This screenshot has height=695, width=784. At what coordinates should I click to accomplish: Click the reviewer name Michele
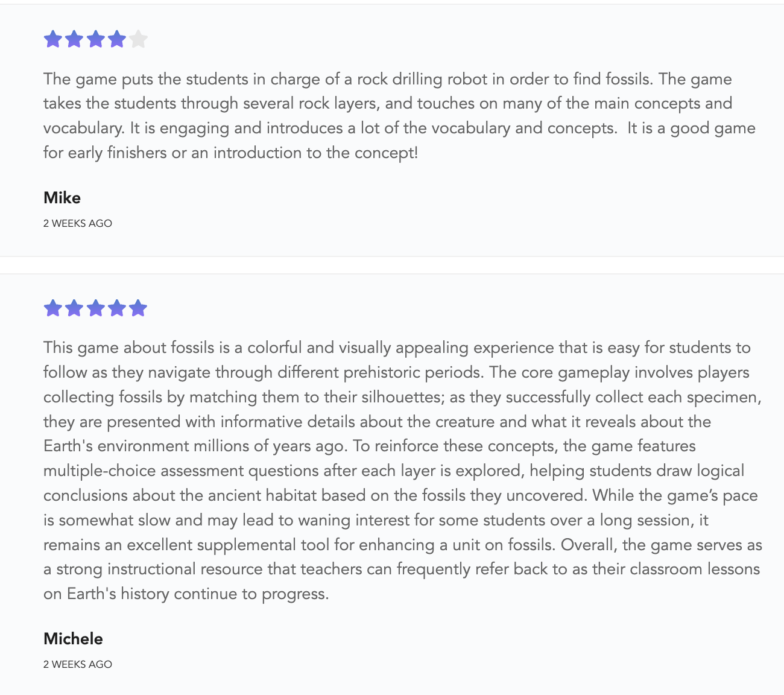click(x=73, y=639)
